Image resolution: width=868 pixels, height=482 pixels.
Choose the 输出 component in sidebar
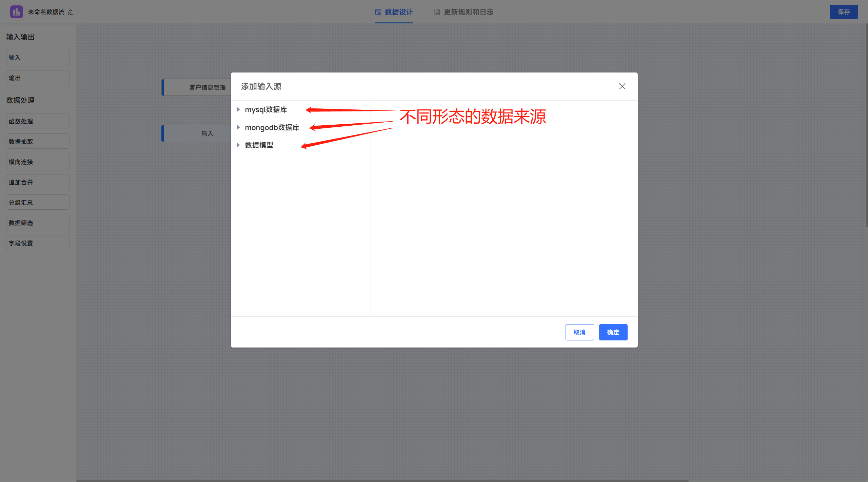coord(38,78)
